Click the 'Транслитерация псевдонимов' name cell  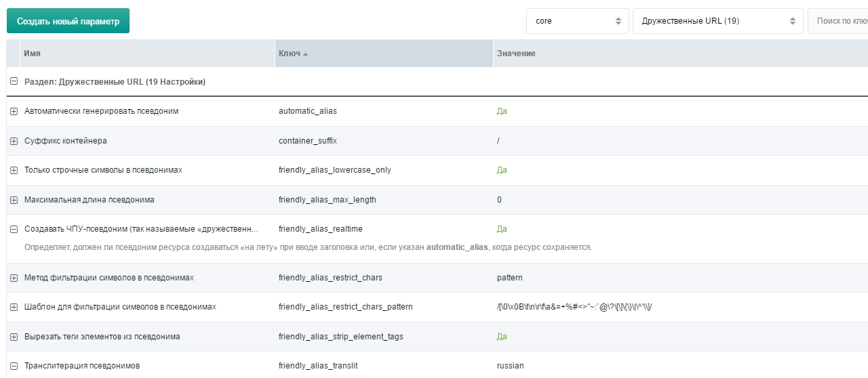pyautogui.click(x=82, y=366)
